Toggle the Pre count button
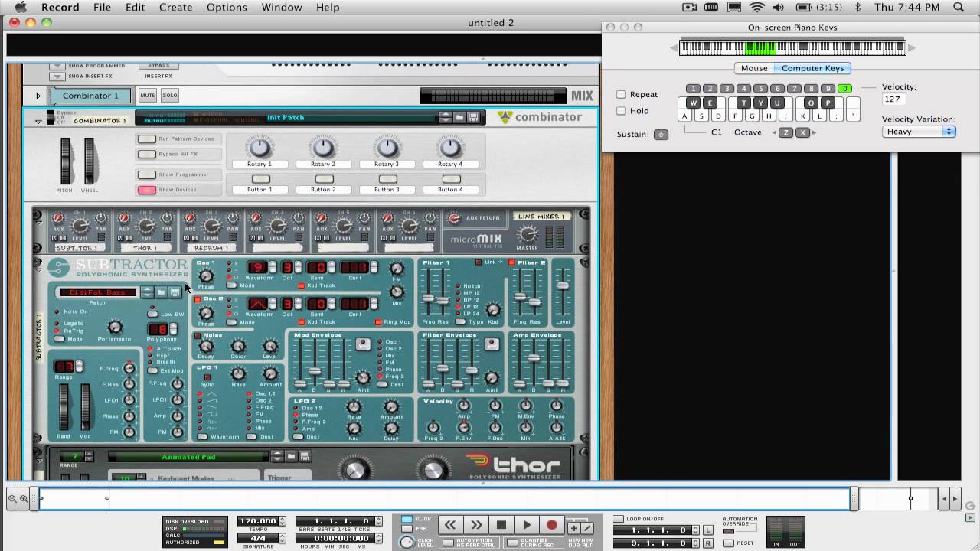The height and width of the screenshot is (551, 980). point(407,528)
